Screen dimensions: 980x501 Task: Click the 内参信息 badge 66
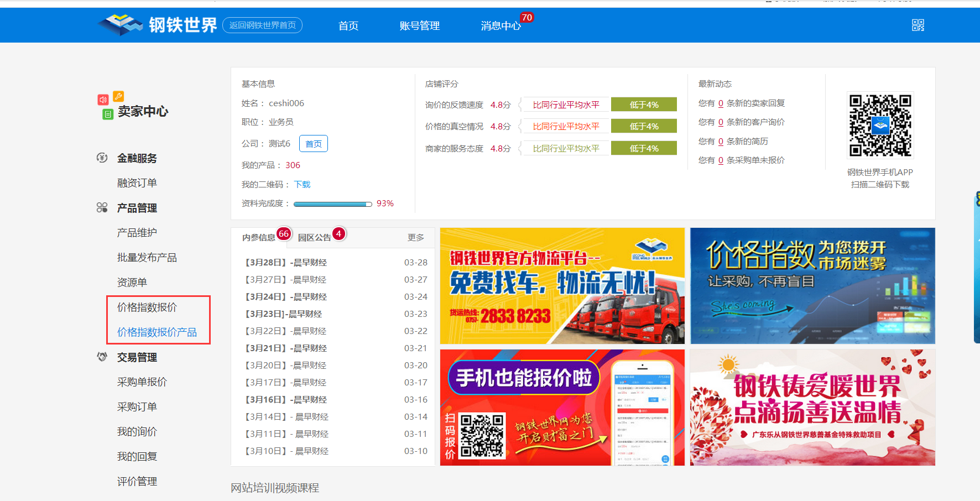tap(284, 234)
